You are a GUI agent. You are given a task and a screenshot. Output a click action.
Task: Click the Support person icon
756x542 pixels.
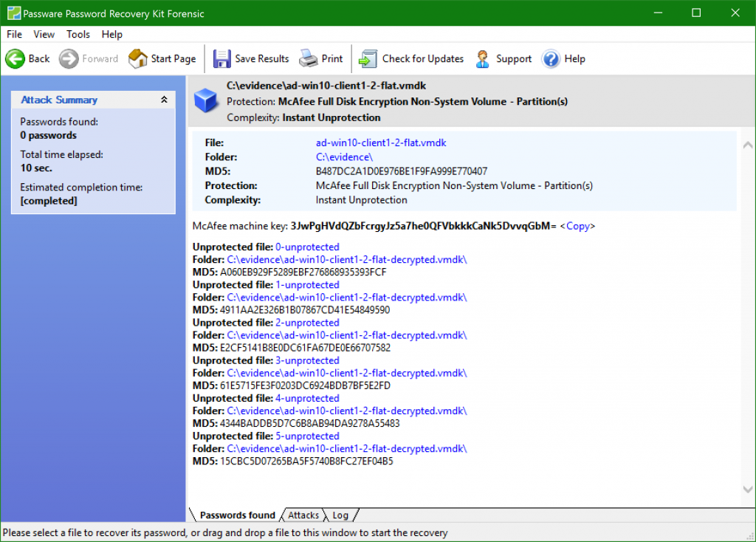pyautogui.click(x=483, y=59)
